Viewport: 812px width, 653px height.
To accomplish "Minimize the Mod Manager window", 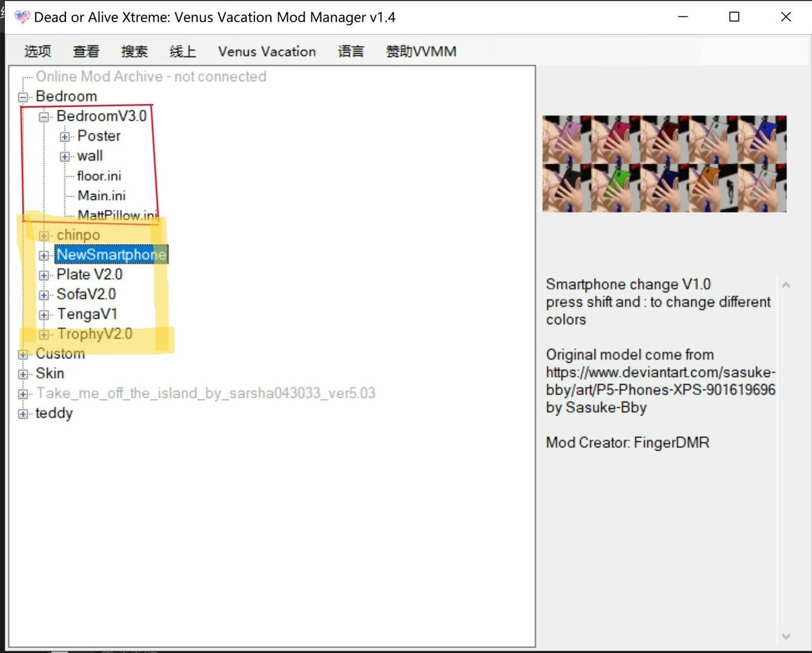I will coord(683,17).
